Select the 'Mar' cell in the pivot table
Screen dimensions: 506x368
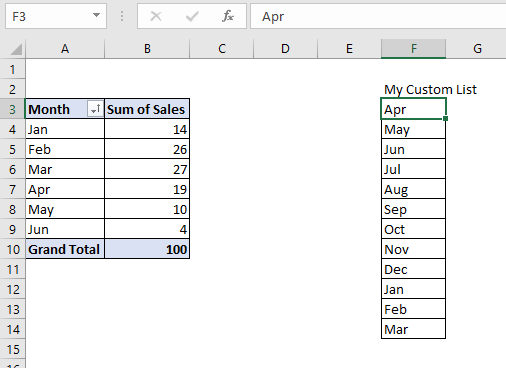point(65,169)
